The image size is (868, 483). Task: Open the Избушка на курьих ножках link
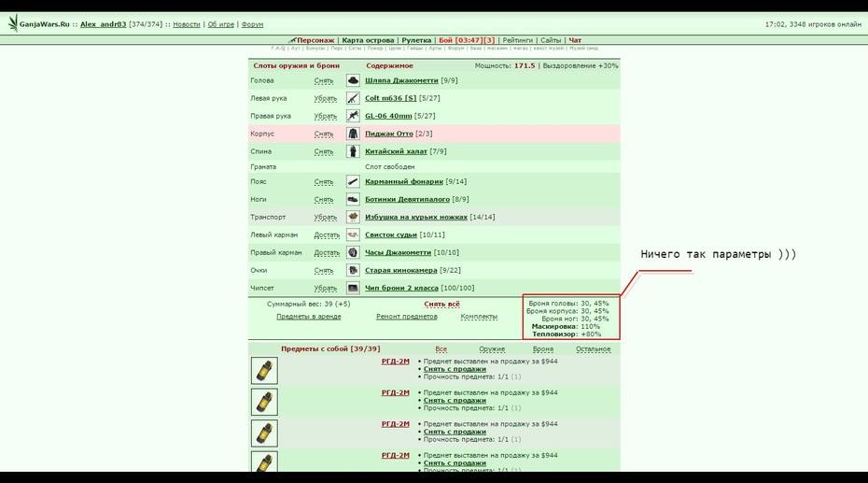[416, 217]
